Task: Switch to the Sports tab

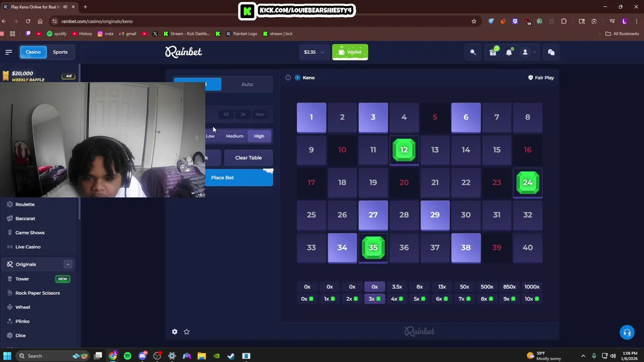Action: [60, 52]
